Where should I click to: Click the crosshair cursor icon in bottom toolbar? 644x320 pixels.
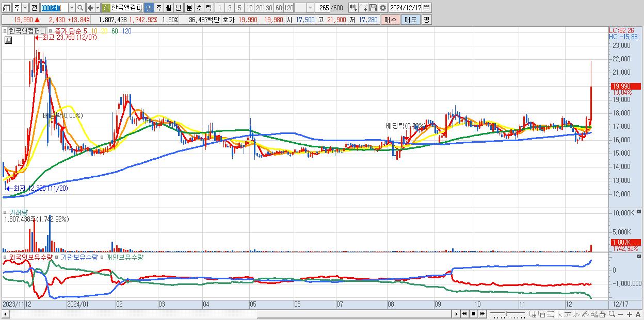click(559, 314)
